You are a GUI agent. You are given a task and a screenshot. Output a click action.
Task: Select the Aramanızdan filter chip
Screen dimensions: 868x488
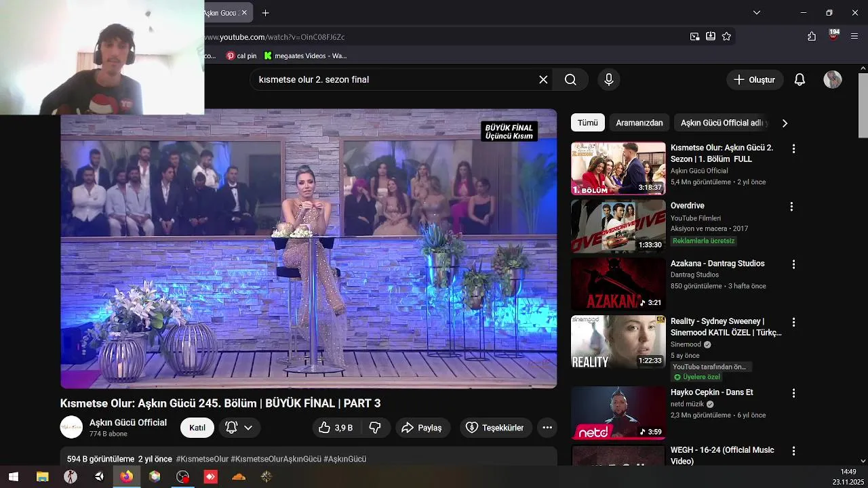pyautogui.click(x=639, y=123)
